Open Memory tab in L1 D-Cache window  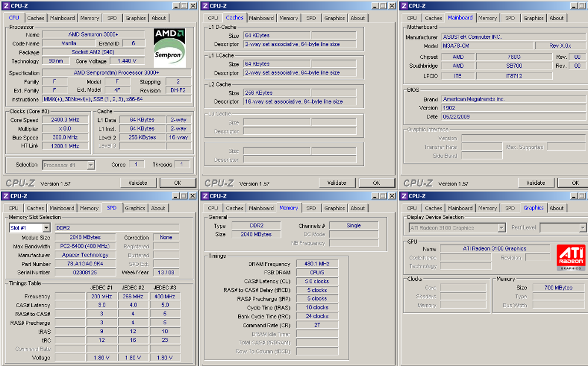point(288,18)
